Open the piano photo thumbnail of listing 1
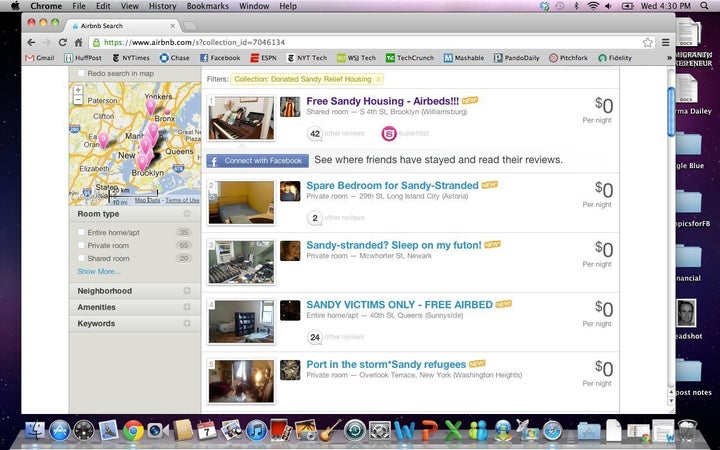Viewport: 720px width, 450px height. [x=241, y=118]
